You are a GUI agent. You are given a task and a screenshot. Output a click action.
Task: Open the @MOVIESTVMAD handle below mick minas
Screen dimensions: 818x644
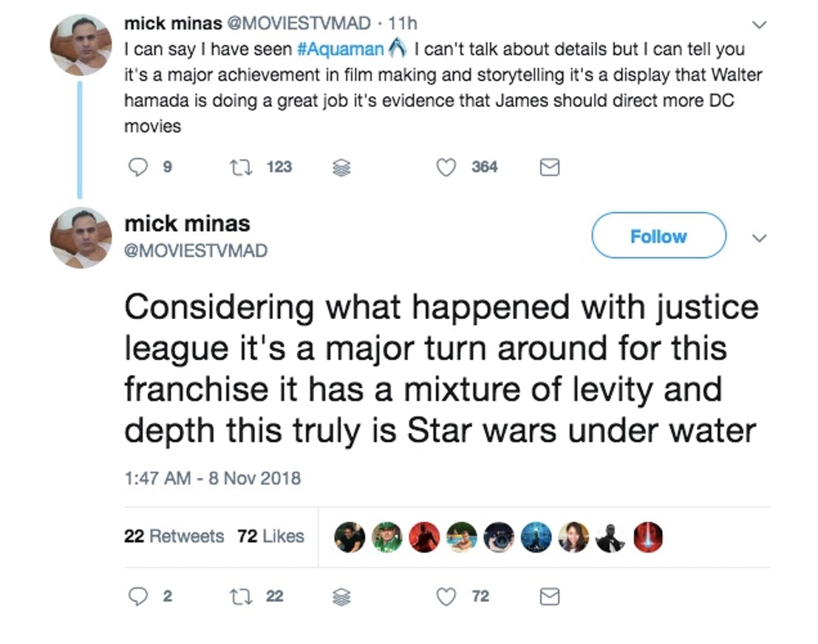pyautogui.click(x=196, y=251)
